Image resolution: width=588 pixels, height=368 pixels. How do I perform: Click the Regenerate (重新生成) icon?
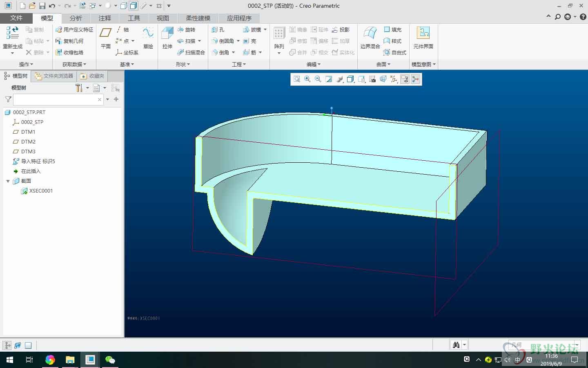(12, 34)
